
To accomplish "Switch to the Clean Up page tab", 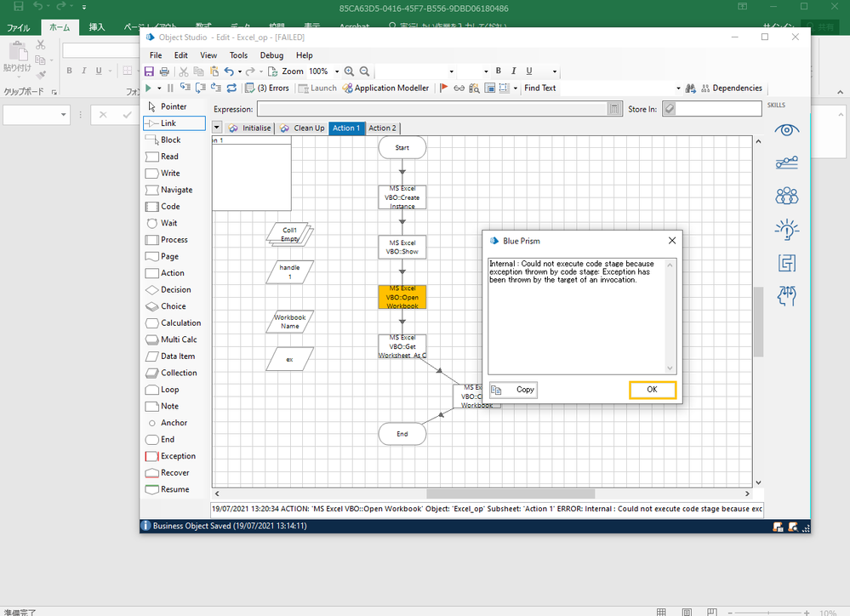I will [x=303, y=128].
